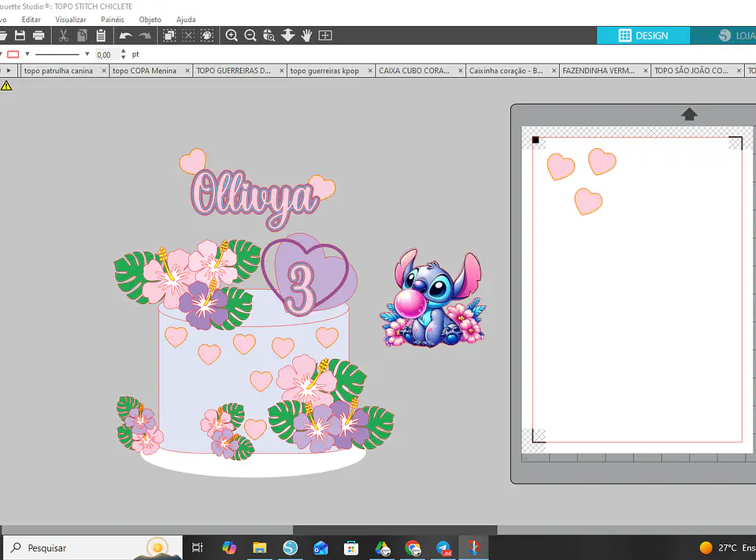The image size is (756, 560).
Task: Expand the line color dropdown arrow
Action: tap(28, 54)
